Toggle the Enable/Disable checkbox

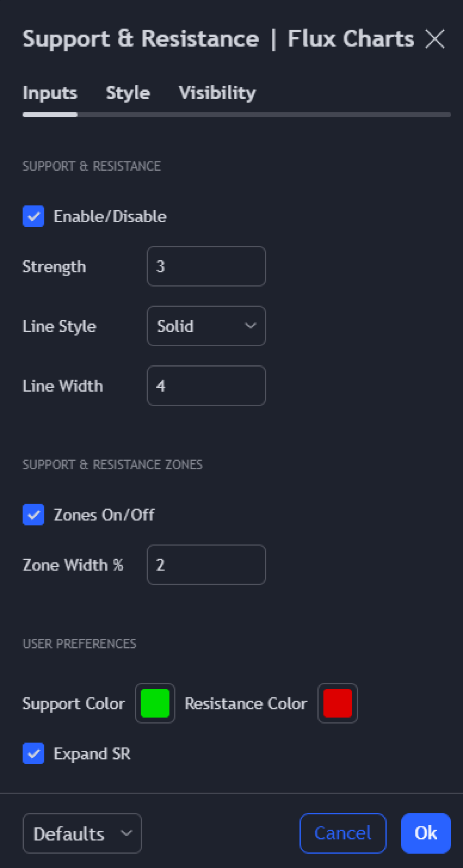pyautogui.click(x=33, y=217)
